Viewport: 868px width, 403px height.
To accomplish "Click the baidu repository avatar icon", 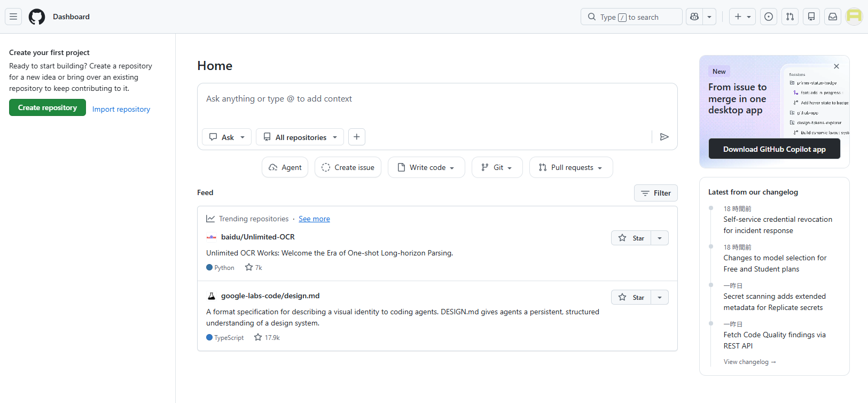I will [x=212, y=237].
